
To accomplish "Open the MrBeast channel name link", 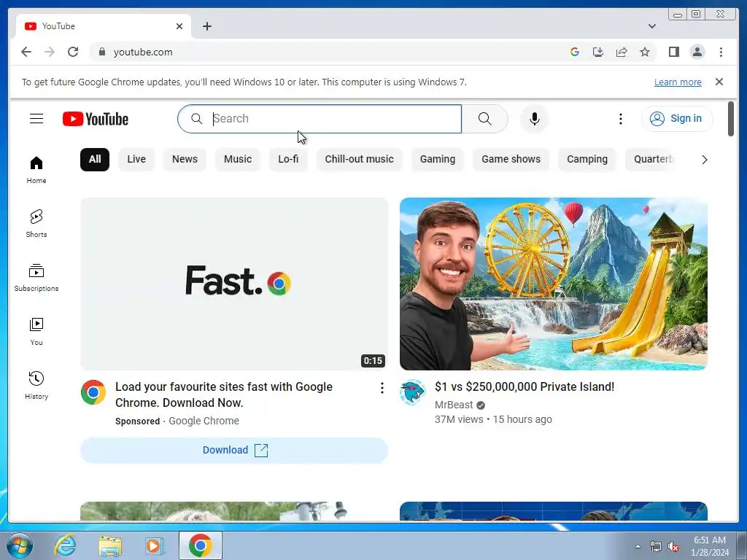I will pyautogui.click(x=454, y=405).
